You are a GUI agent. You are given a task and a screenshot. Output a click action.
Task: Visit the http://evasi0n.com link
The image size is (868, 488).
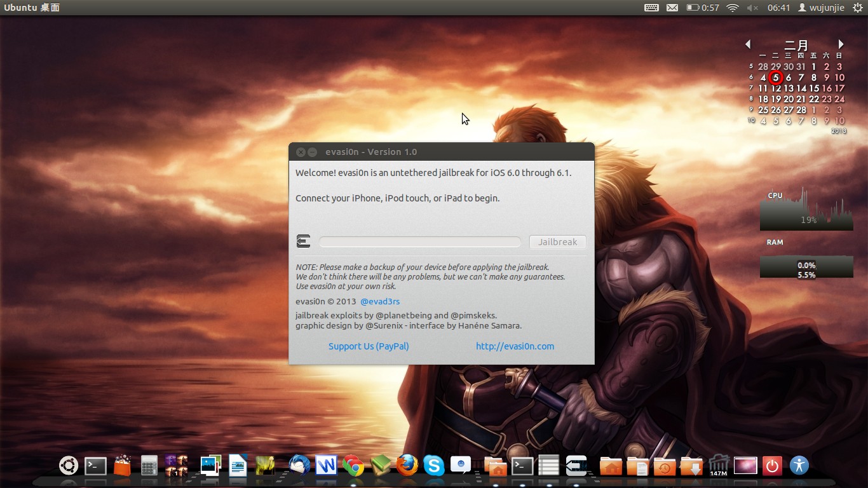(x=515, y=346)
